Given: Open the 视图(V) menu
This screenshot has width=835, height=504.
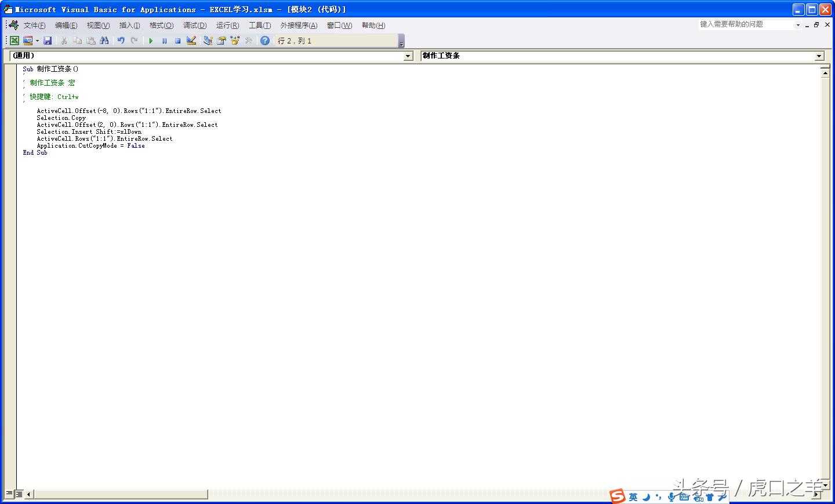Looking at the screenshot, I should tap(98, 25).
